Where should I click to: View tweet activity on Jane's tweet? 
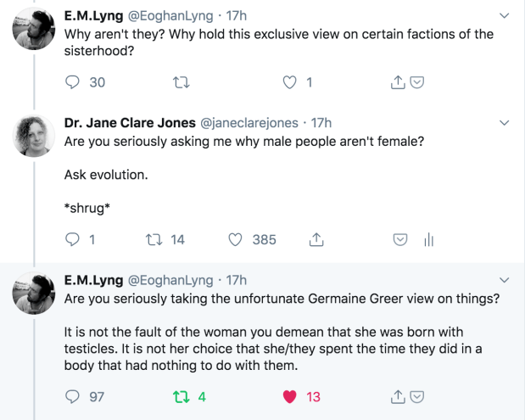click(429, 240)
